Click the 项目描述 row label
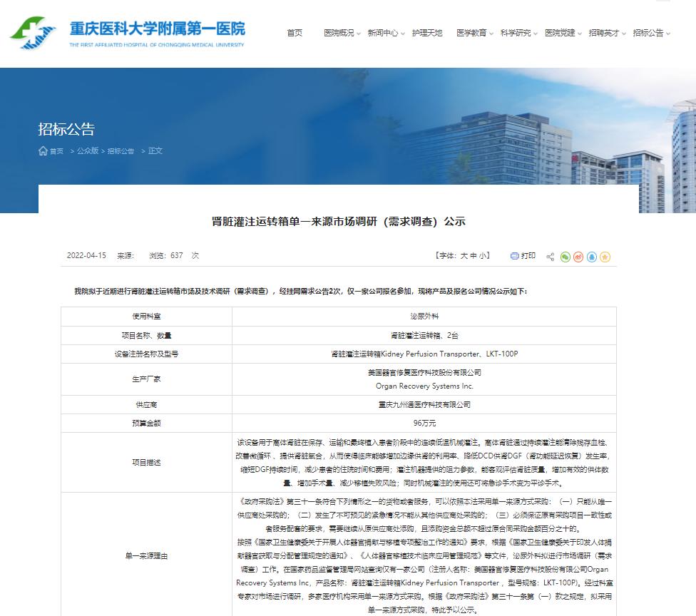This screenshot has height=616, width=696. (x=146, y=463)
